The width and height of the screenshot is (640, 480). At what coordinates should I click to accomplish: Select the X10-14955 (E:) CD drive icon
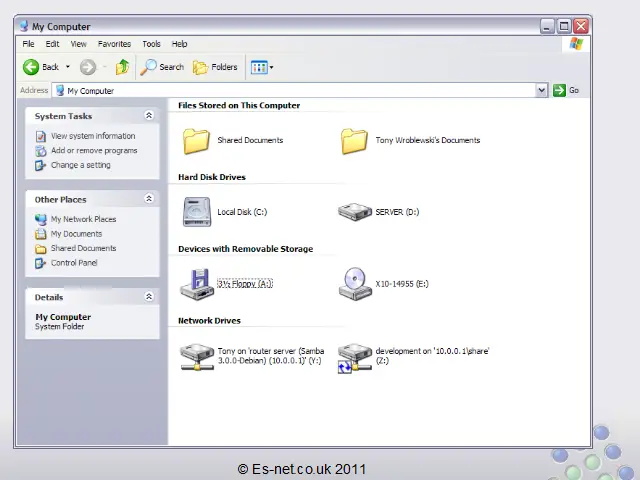click(355, 284)
